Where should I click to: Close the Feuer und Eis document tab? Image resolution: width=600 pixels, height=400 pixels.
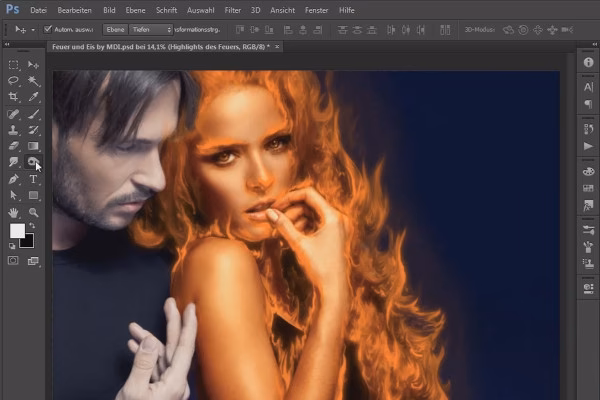tap(277, 47)
